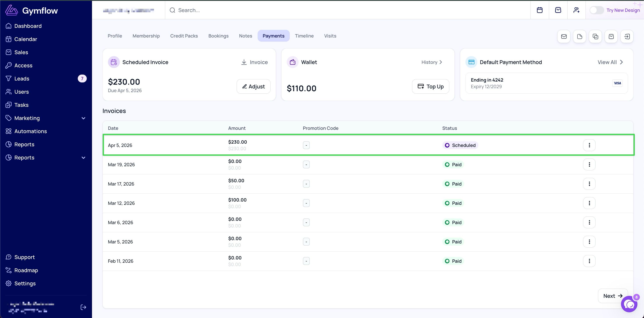Open the three-dot menu for Mar 19, 2026 invoice
The height and width of the screenshot is (318, 644).
point(589,164)
